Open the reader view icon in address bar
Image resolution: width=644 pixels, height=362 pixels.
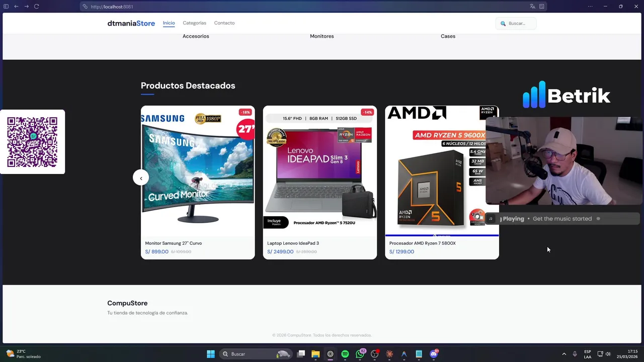tap(541, 7)
